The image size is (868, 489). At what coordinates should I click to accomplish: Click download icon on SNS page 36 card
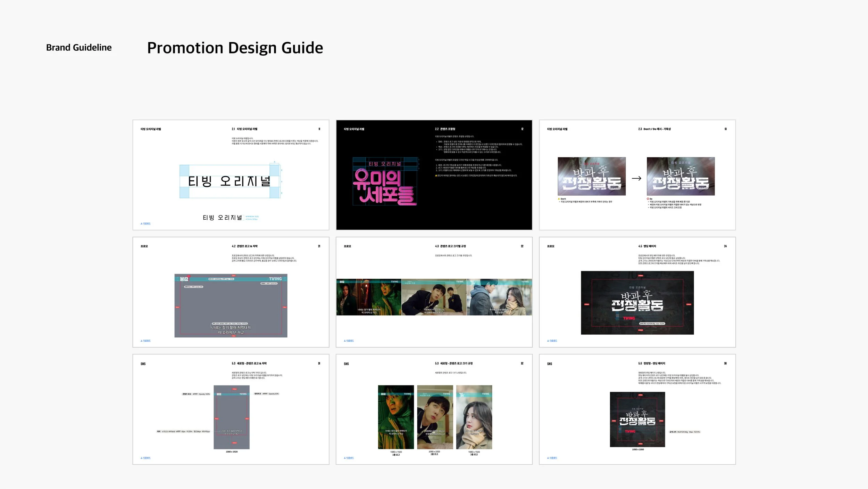click(548, 458)
